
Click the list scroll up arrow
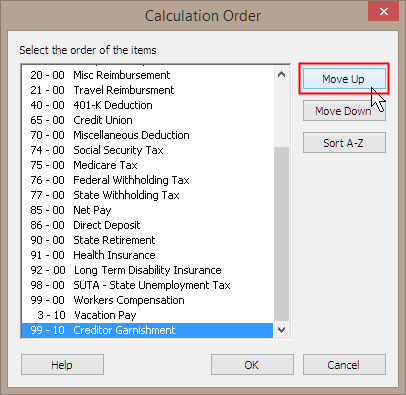pos(281,74)
